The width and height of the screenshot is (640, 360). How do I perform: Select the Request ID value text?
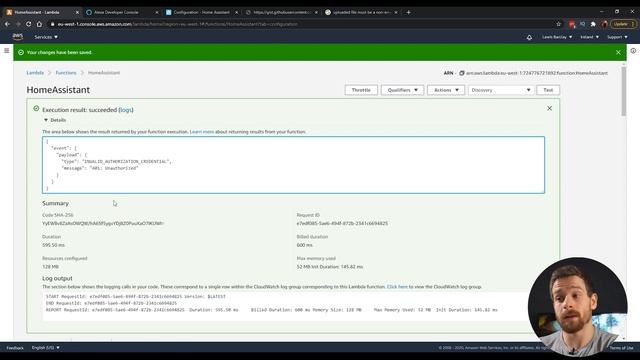tap(342, 223)
